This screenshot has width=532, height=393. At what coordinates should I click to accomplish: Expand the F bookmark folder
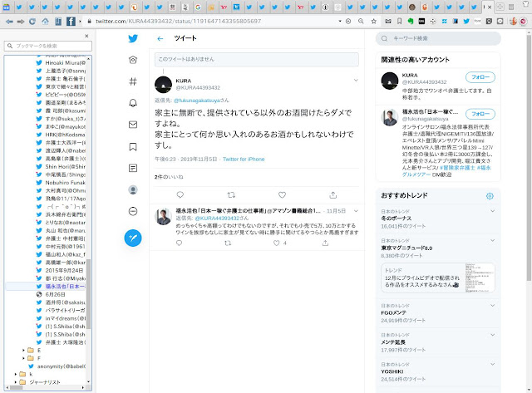point(23,358)
